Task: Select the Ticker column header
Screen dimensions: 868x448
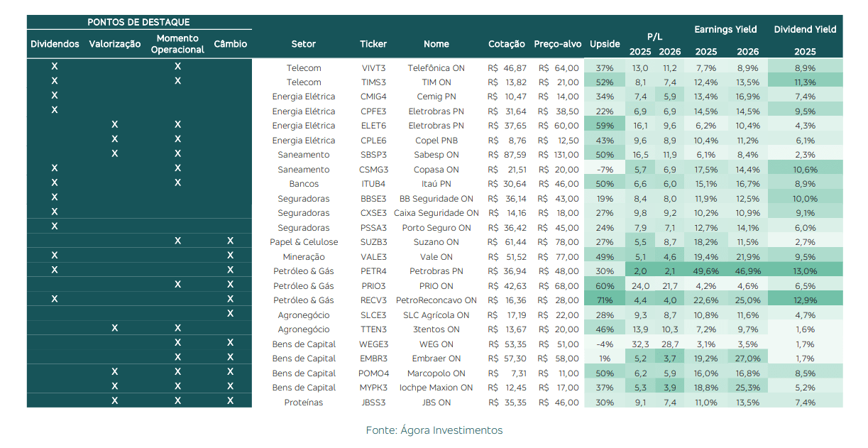Action: [373, 44]
